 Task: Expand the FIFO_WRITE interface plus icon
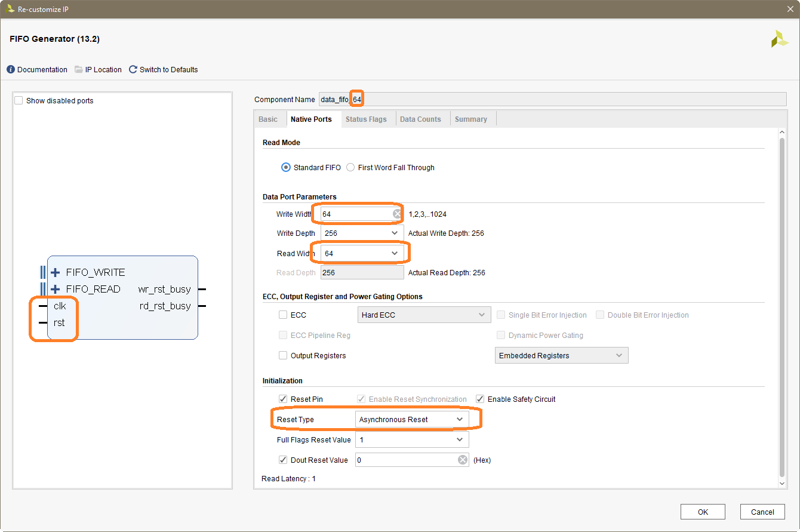(55, 272)
